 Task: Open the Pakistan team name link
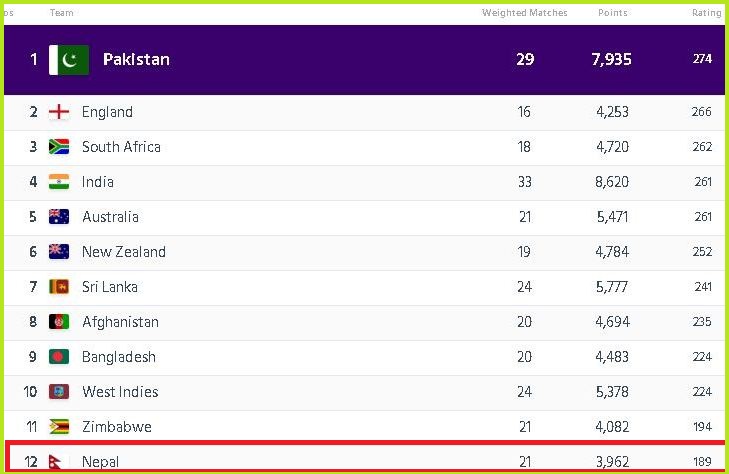pos(136,59)
